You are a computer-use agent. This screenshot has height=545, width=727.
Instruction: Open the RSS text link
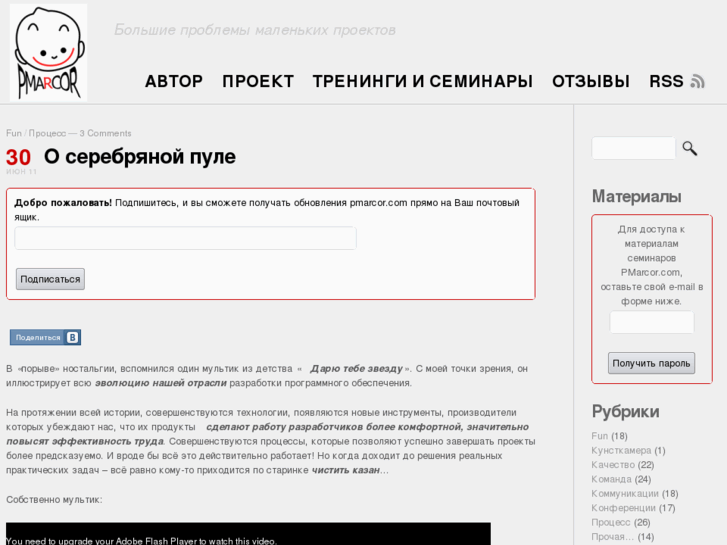666,81
